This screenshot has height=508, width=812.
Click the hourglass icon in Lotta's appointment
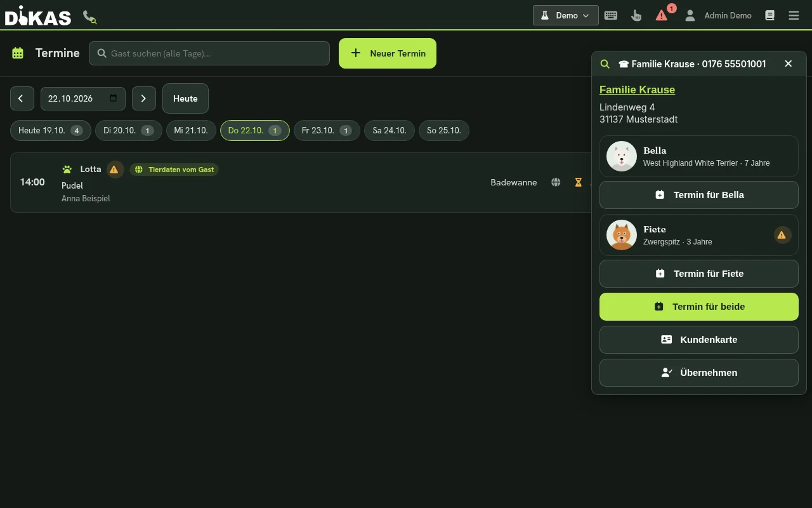tap(578, 182)
